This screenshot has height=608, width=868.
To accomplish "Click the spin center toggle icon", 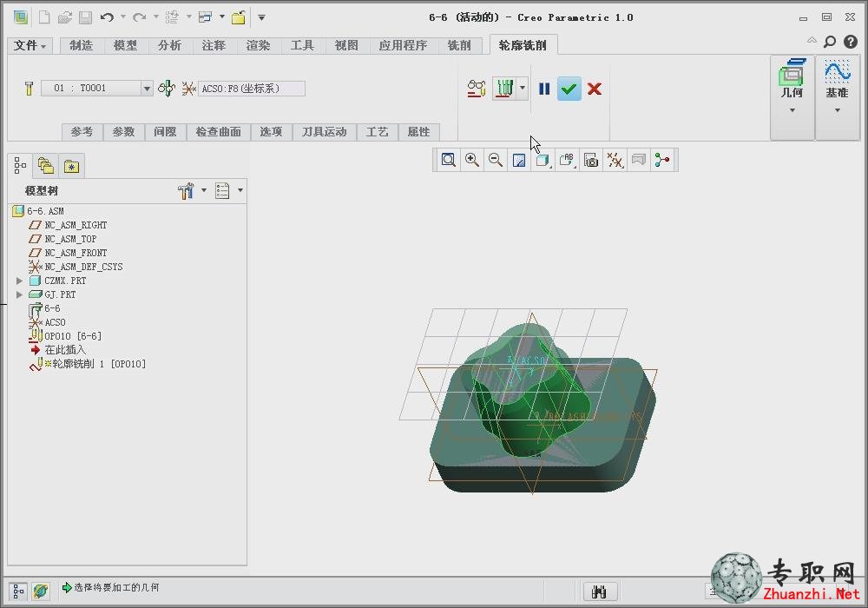I will click(662, 160).
